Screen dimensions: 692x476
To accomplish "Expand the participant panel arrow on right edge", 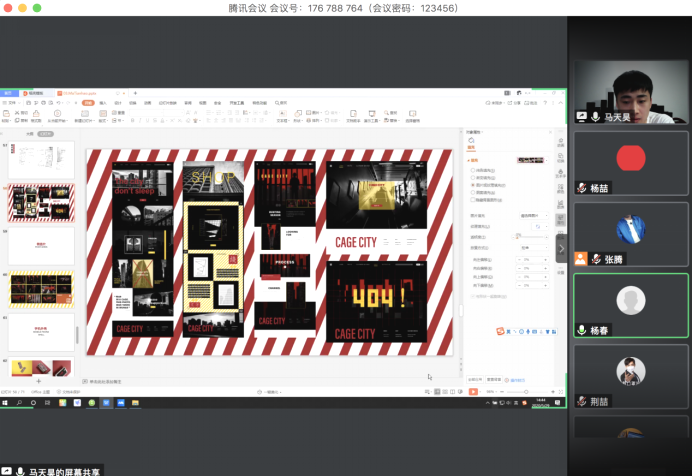I will [561, 248].
